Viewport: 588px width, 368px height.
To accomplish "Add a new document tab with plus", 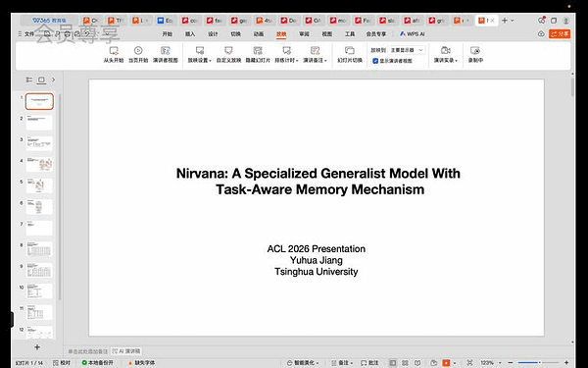I will pos(505,21).
